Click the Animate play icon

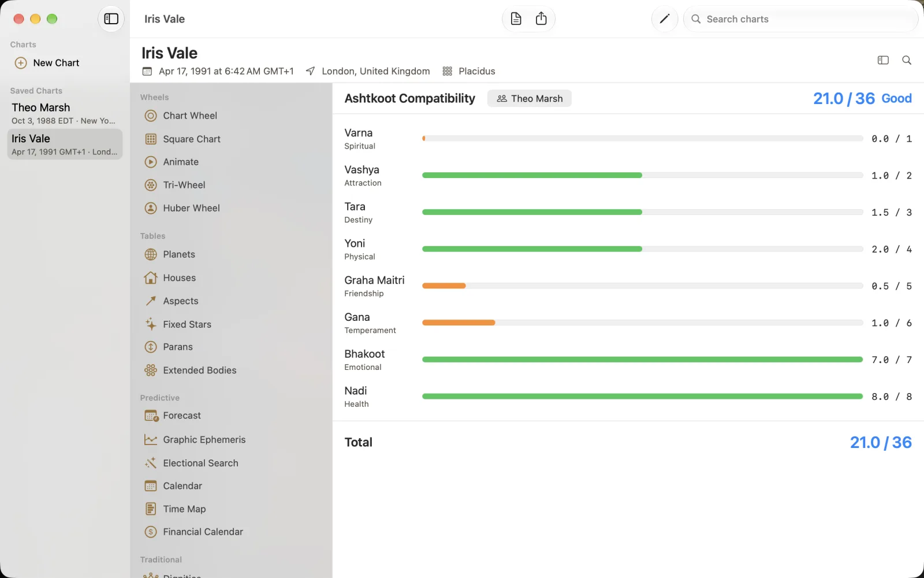coord(151,162)
